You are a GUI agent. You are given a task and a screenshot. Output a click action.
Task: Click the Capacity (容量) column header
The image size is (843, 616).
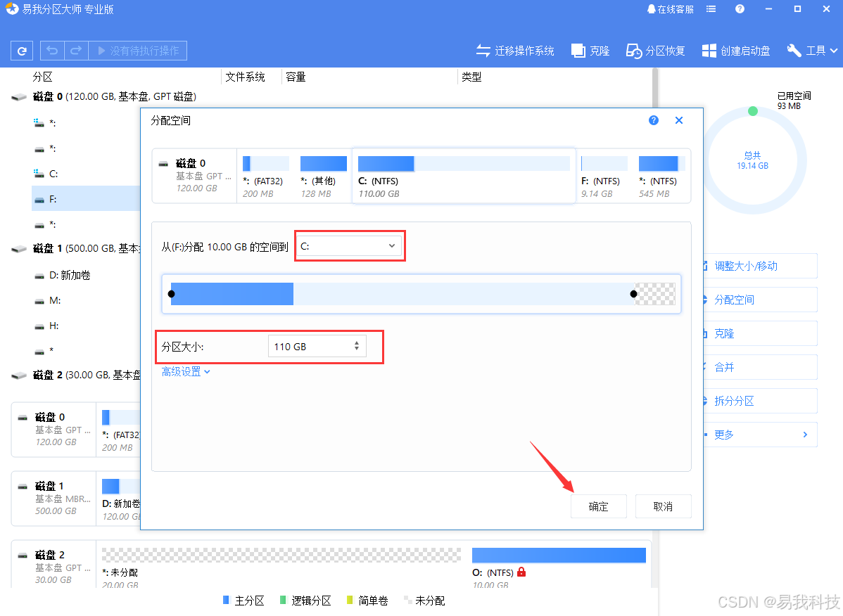point(296,77)
